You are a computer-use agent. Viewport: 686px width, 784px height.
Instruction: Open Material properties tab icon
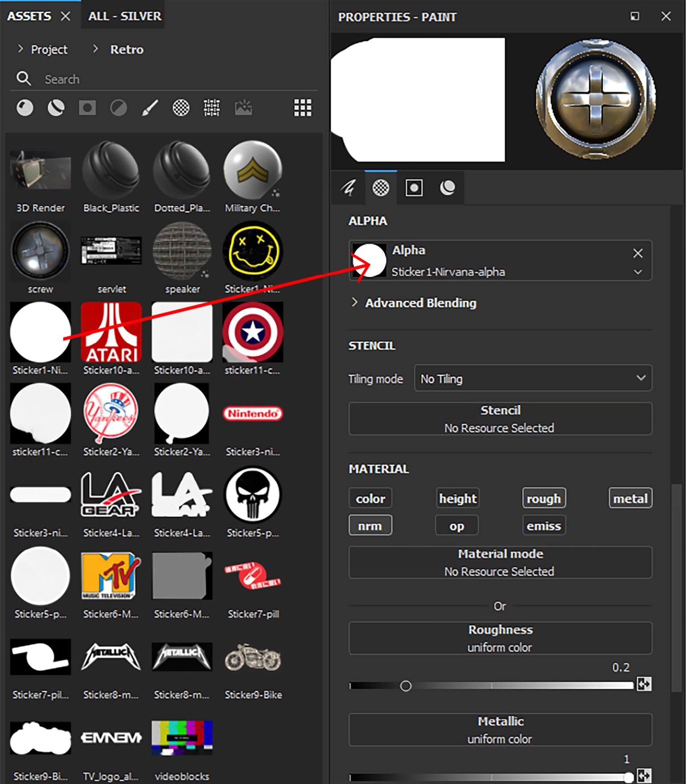coord(448,188)
